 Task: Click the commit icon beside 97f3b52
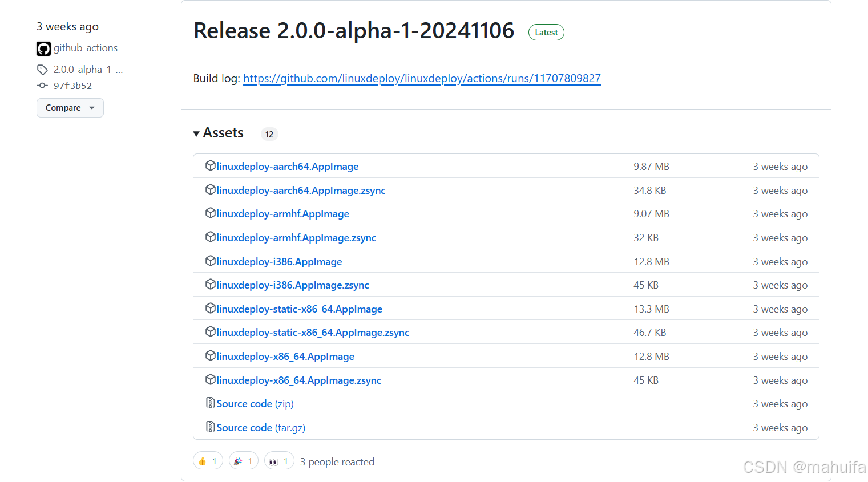tap(42, 86)
